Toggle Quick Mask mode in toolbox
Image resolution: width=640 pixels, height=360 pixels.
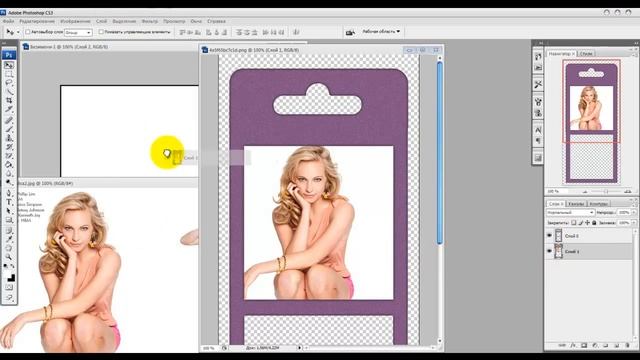click(x=9, y=288)
